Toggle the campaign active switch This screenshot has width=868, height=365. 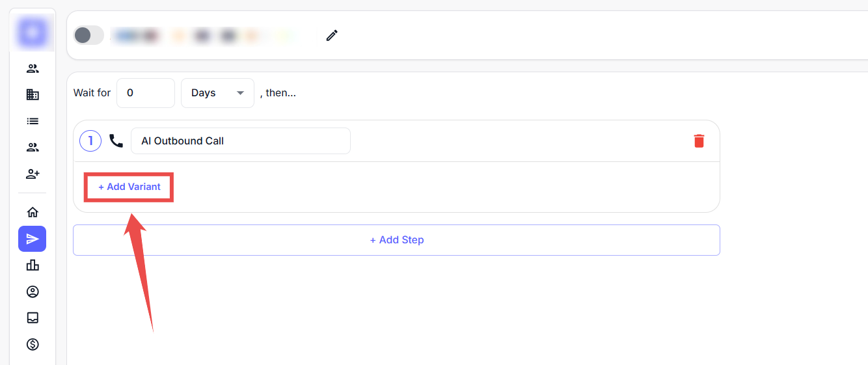pos(88,35)
